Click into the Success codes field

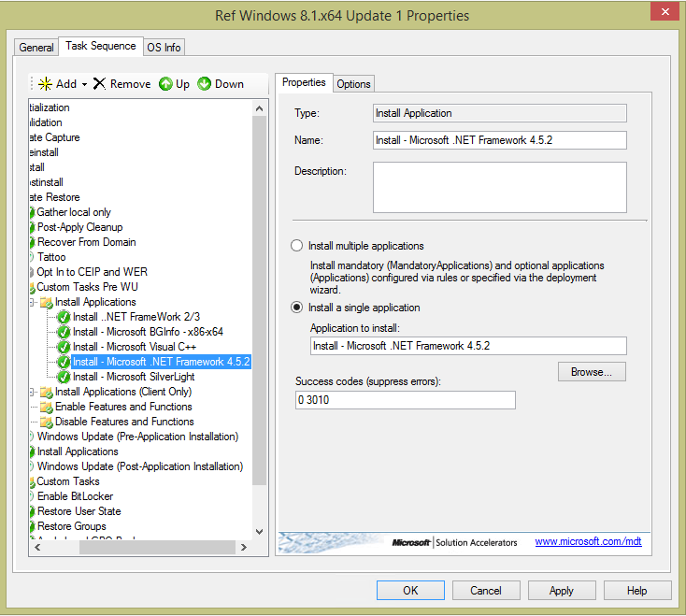click(x=405, y=400)
